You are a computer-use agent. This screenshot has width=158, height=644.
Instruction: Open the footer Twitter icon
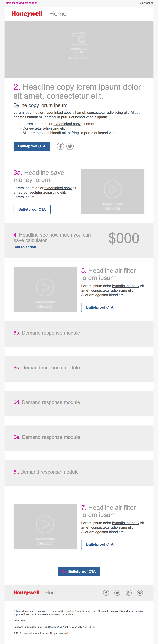point(117,593)
